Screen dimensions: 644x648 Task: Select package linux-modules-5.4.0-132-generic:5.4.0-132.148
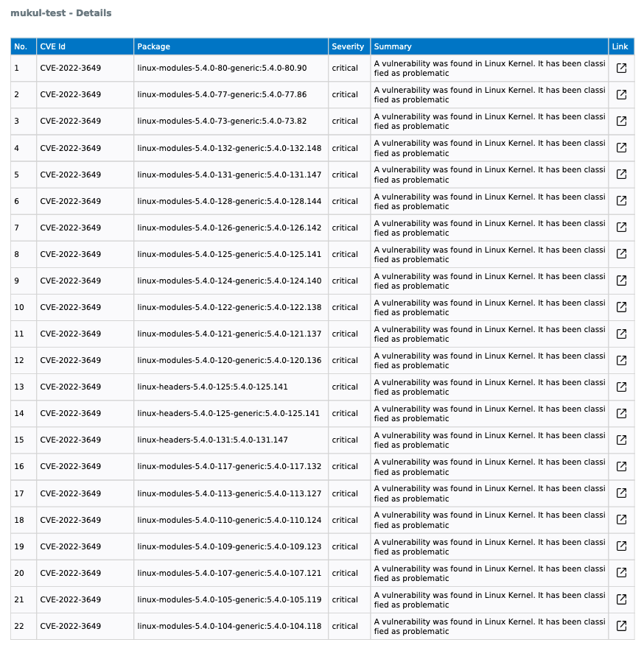coord(229,148)
